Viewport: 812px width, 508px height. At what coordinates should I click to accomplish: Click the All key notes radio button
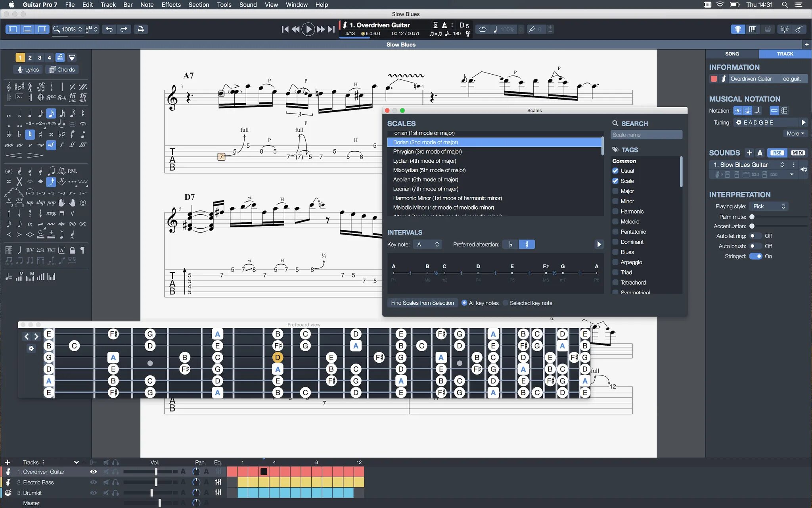tap(464, 302)
